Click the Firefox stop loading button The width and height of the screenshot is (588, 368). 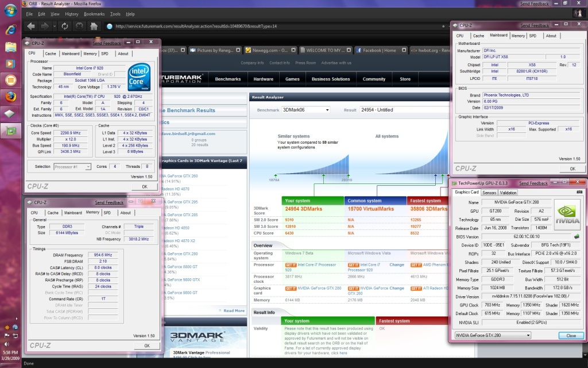[79, 26]
